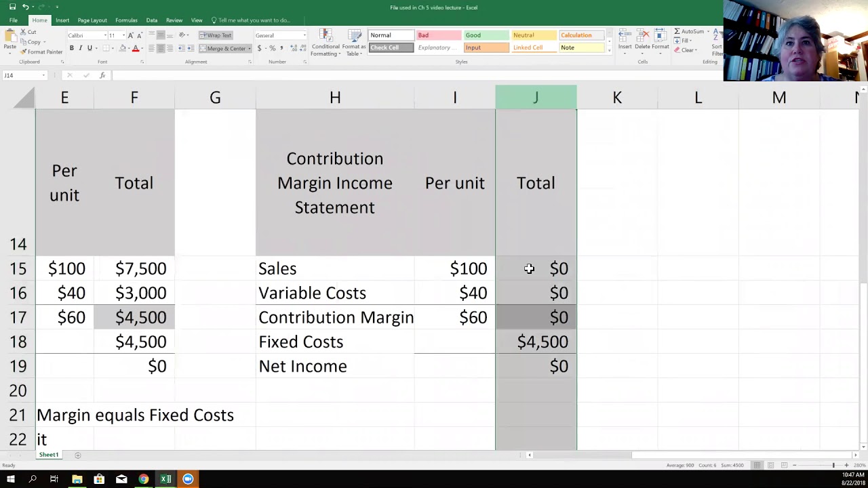Center-align the cell text horizontally
The image size is (868, 488).
[x=161, y=48]
